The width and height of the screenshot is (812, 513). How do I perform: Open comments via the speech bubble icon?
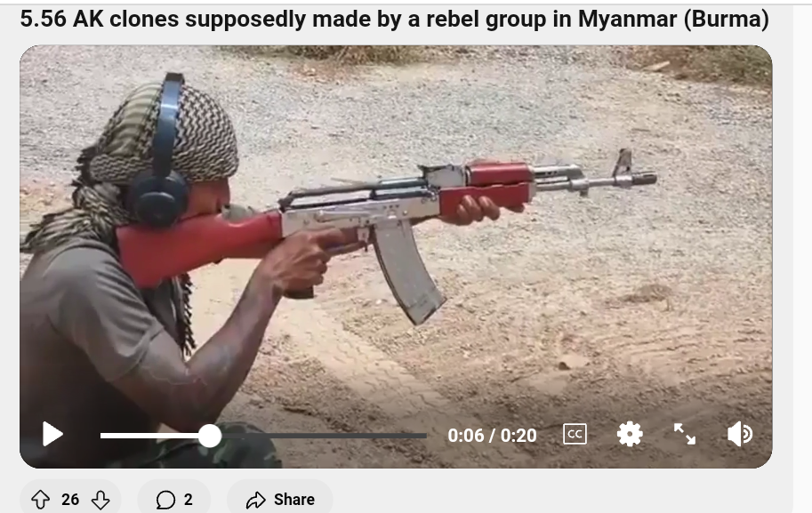tap(165, 500)
